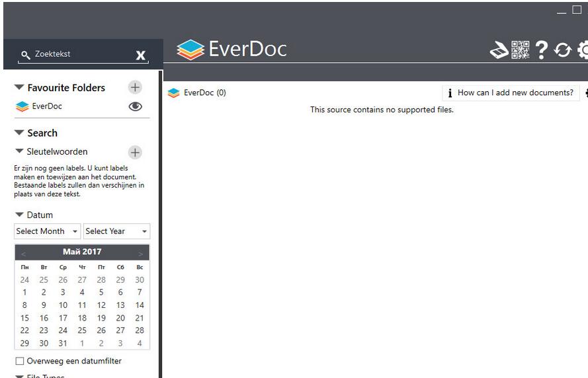Viewport: 588px width, 378px height.
Task: Select May 28 in calendar
Action: pos(140,330)
